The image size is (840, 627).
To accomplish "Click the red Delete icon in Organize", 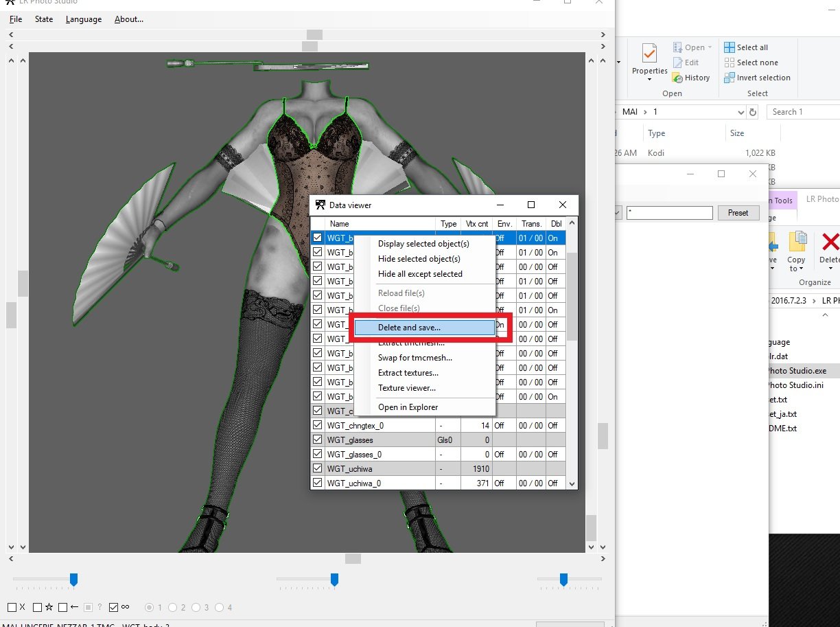I will 830,242.
